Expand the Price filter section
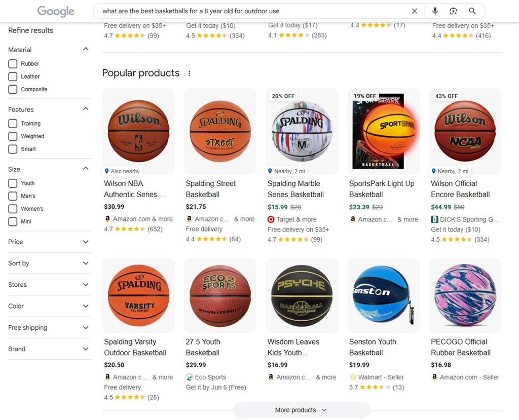This screenshot has height=420, width=519. (x=49, y=242)
